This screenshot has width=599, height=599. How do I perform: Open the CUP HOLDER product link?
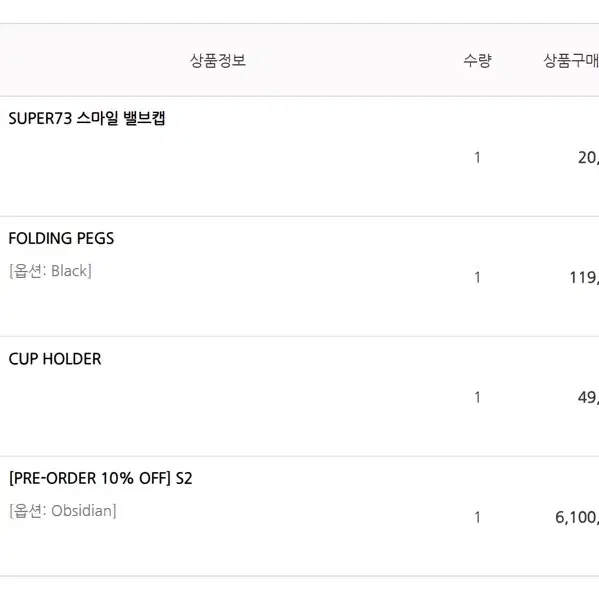point(55,359)
